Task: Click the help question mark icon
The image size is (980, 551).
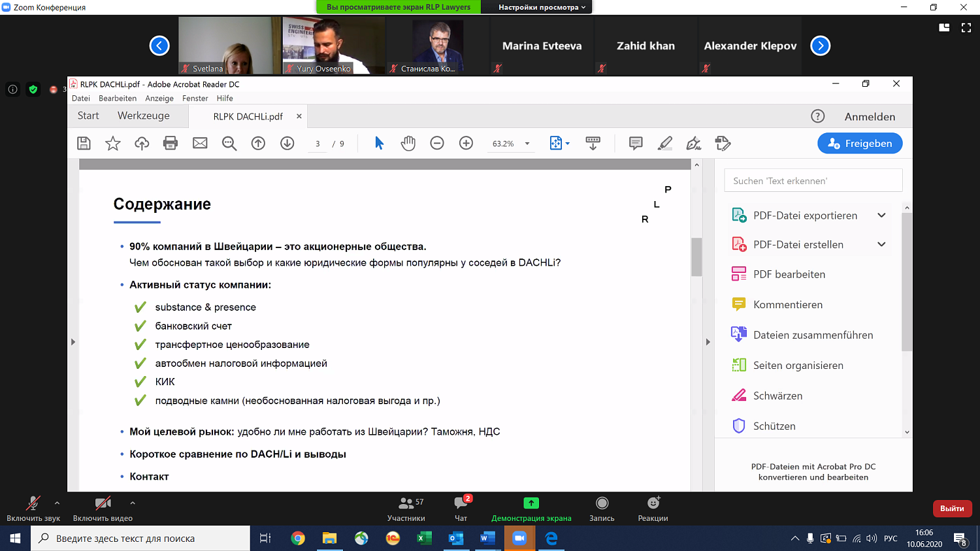Action: point(817,116)
